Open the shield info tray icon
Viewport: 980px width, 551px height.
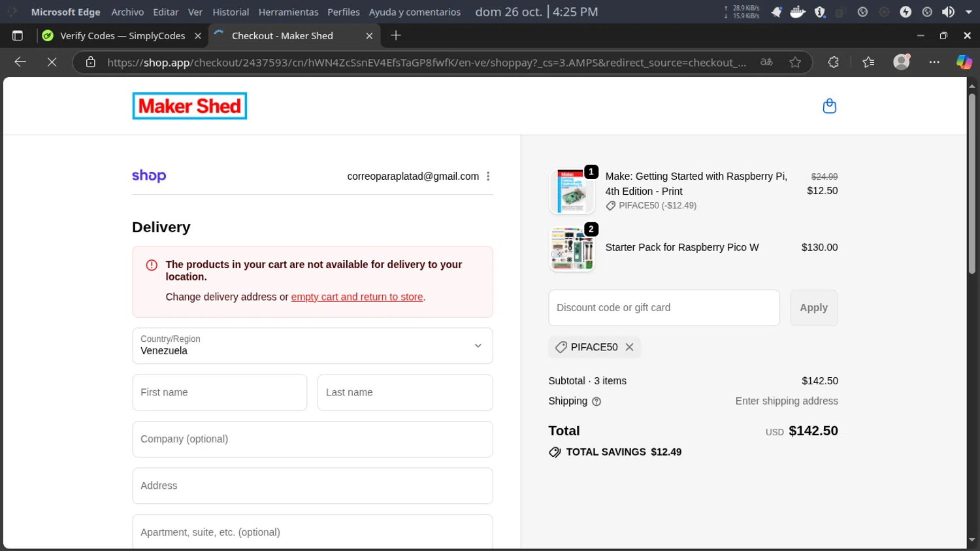[x=820, y=12]
